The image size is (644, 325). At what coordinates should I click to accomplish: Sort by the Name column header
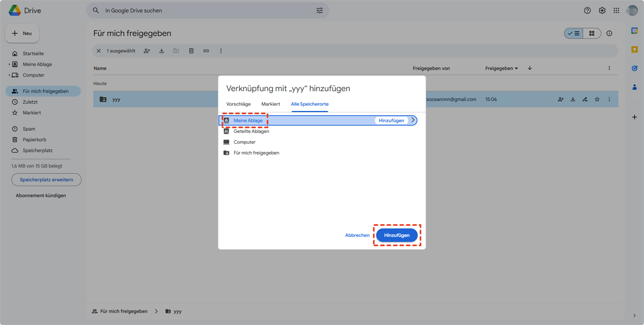point(100,68)
